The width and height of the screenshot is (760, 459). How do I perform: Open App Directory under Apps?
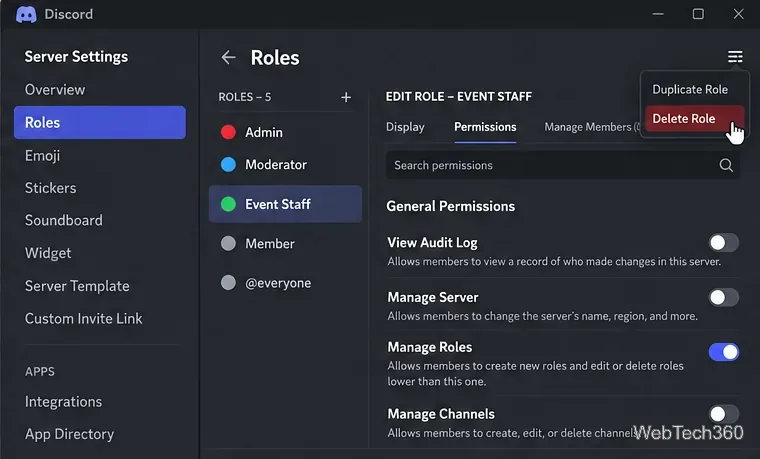point(69,434)
